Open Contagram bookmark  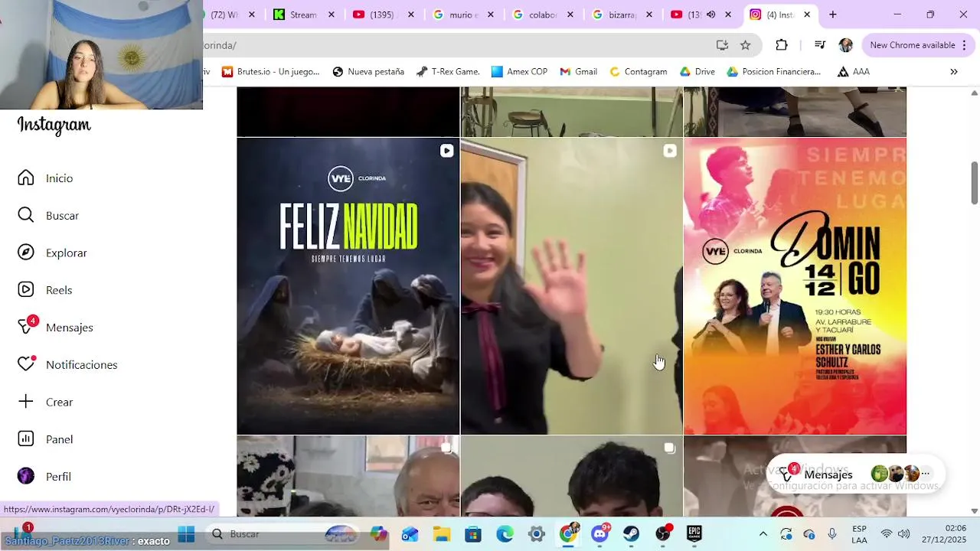639,72
